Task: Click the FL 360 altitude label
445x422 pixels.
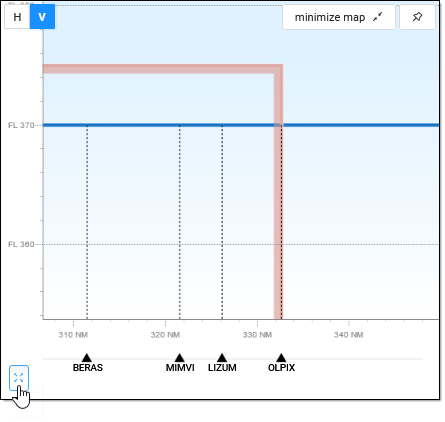Action: [21, 244]
